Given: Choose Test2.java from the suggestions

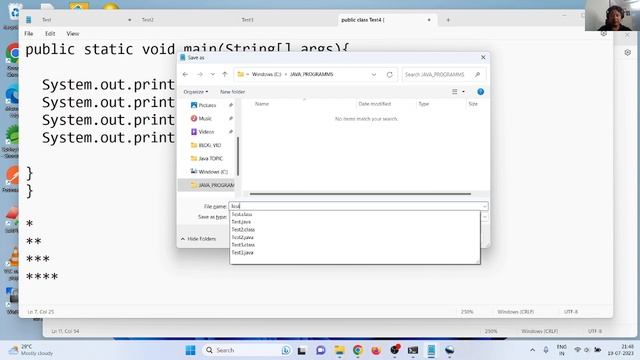Looking at the screenshot, I should point(242,238).
